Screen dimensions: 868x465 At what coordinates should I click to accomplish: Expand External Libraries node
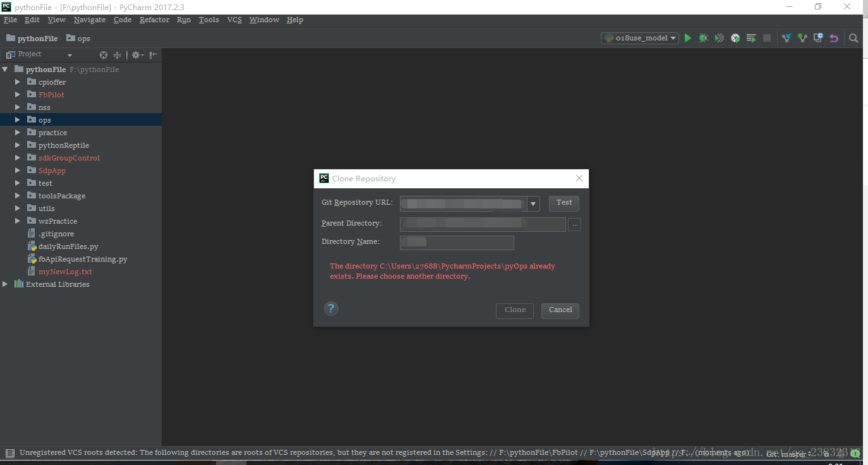click(x=5, y=284)
